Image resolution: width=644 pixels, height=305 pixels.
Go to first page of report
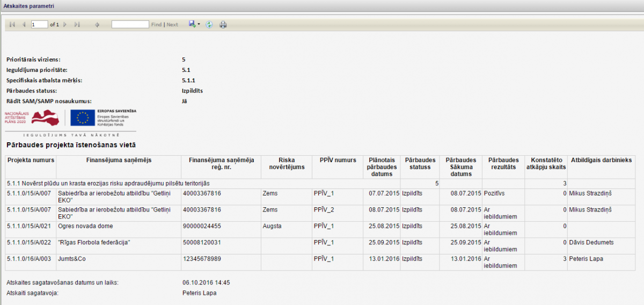[12, 25]
